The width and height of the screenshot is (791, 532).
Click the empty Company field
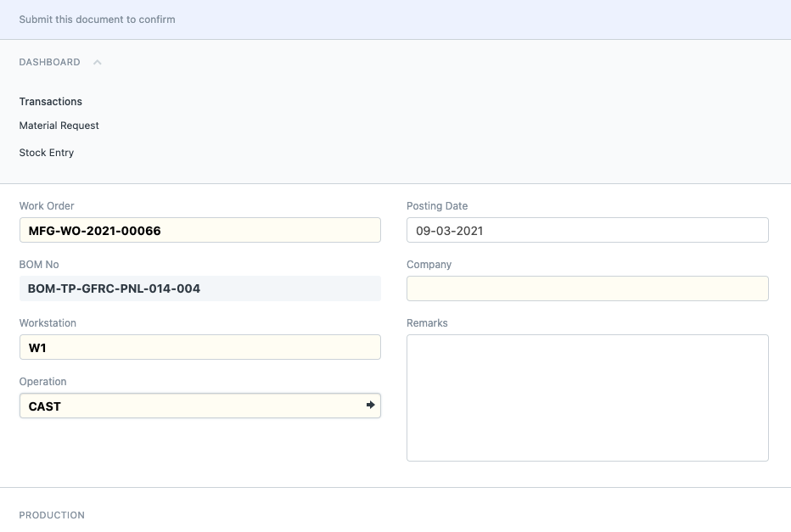587,288
